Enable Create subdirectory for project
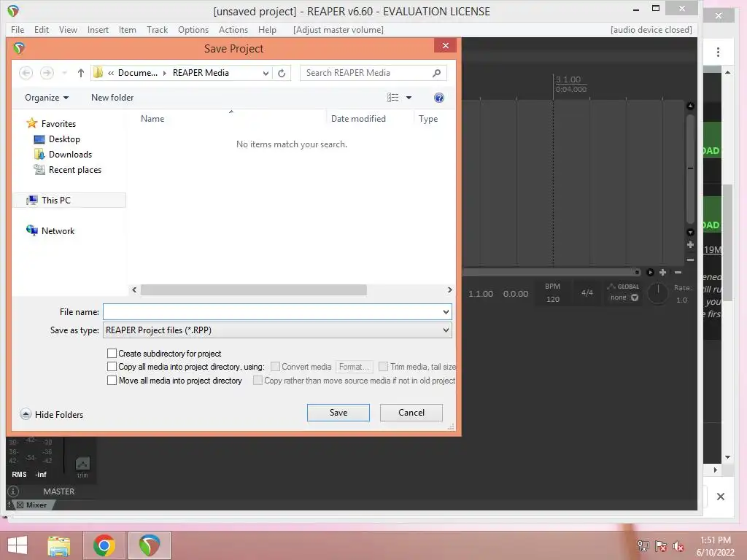747x560 pixels. (112, 354)
